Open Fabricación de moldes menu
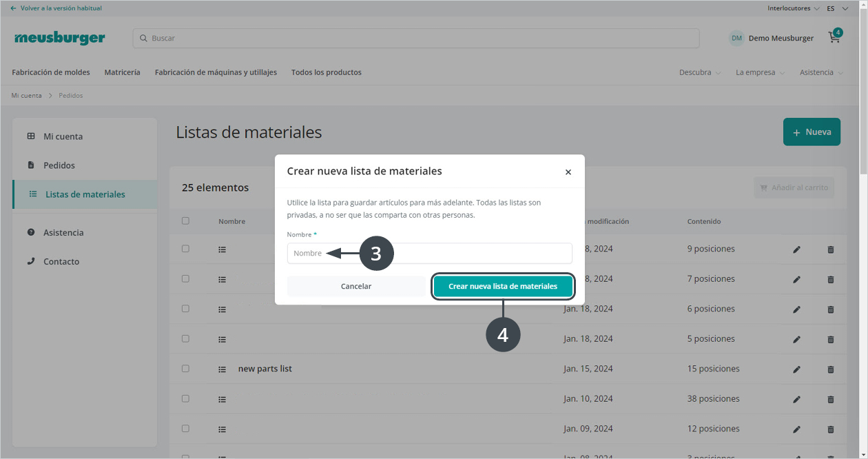The height and width of the screenshot is (459, 868). point(51,72)
